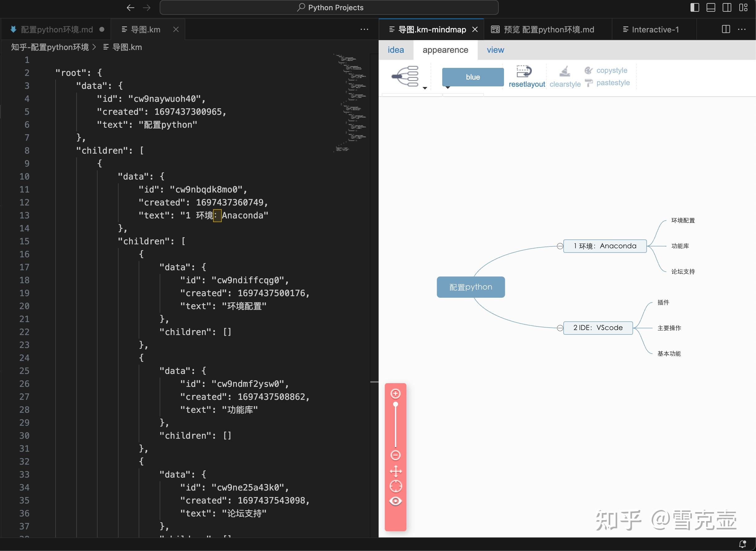
Task: Activate the hand drag move icon
Action: (396, 471)
